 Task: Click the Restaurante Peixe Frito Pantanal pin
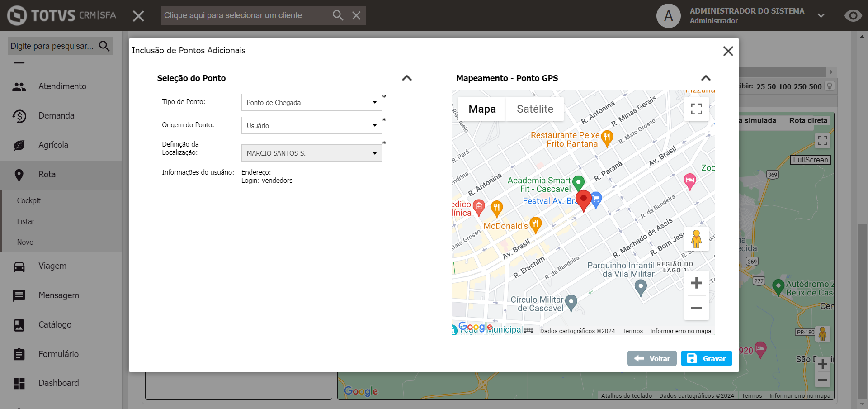coord(607,138)
